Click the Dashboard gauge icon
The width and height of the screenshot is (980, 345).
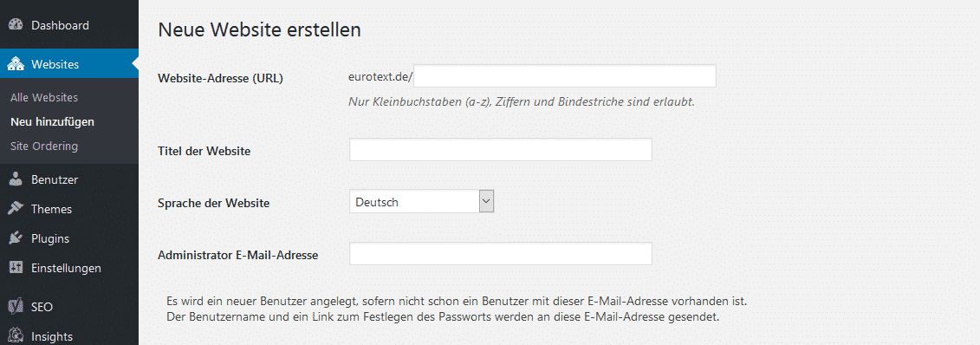16,25
